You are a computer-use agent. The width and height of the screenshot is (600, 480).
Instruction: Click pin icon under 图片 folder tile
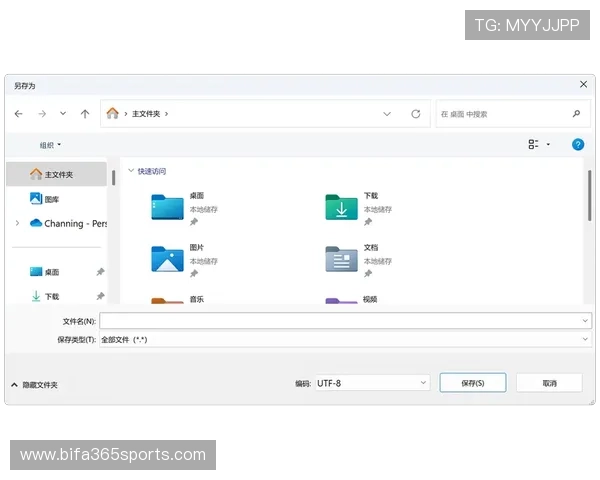[x=194, y=273]
